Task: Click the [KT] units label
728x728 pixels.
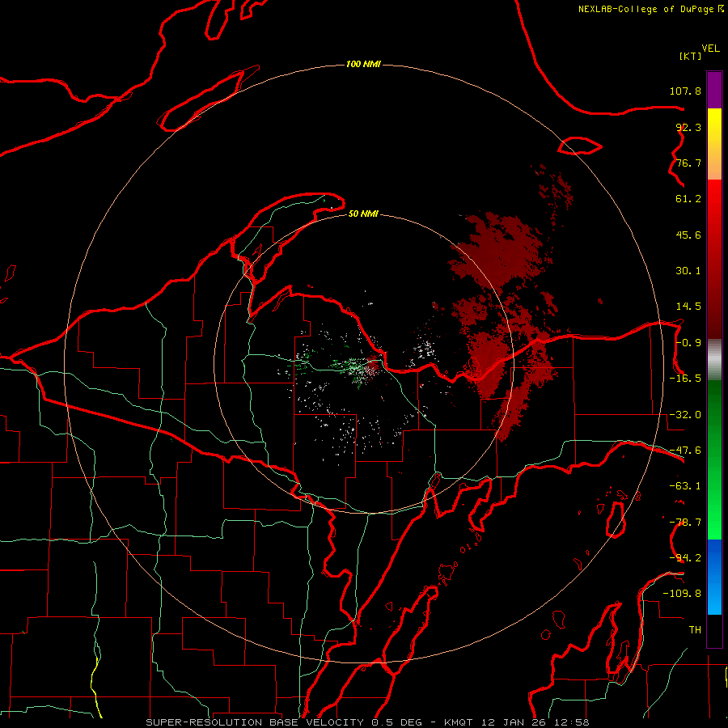Action: click(691, 56)
